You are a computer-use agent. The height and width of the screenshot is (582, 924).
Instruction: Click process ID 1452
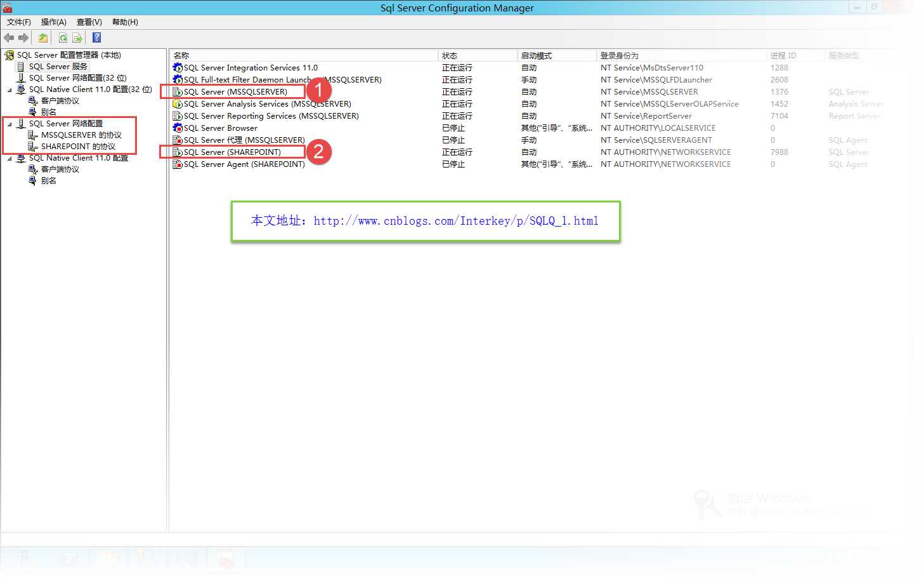pos(779,104)
